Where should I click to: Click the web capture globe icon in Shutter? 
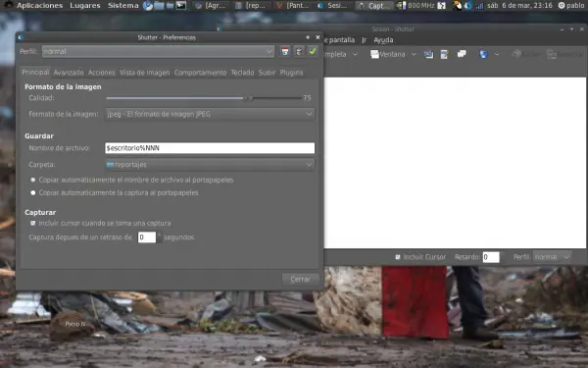pos(483,54)
